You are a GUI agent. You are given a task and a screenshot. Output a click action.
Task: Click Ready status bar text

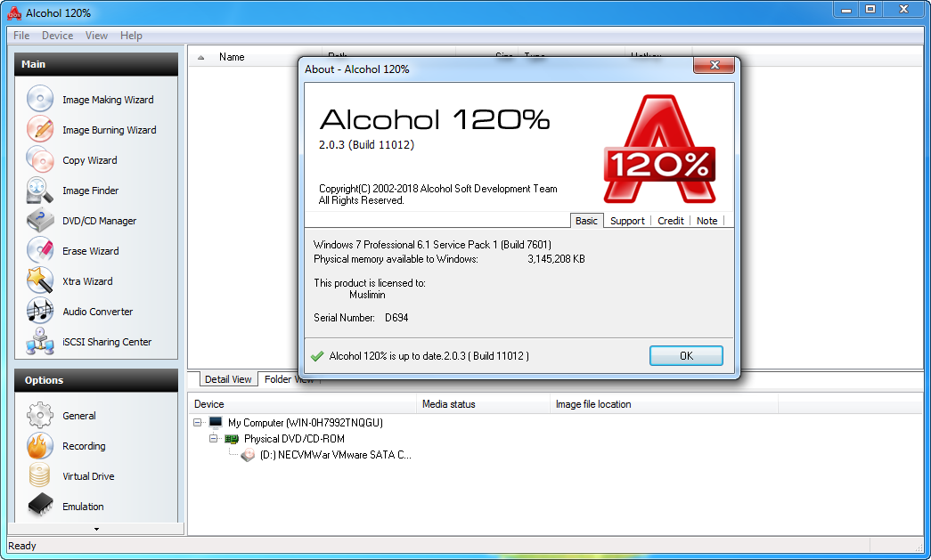(x=22, y=546)
